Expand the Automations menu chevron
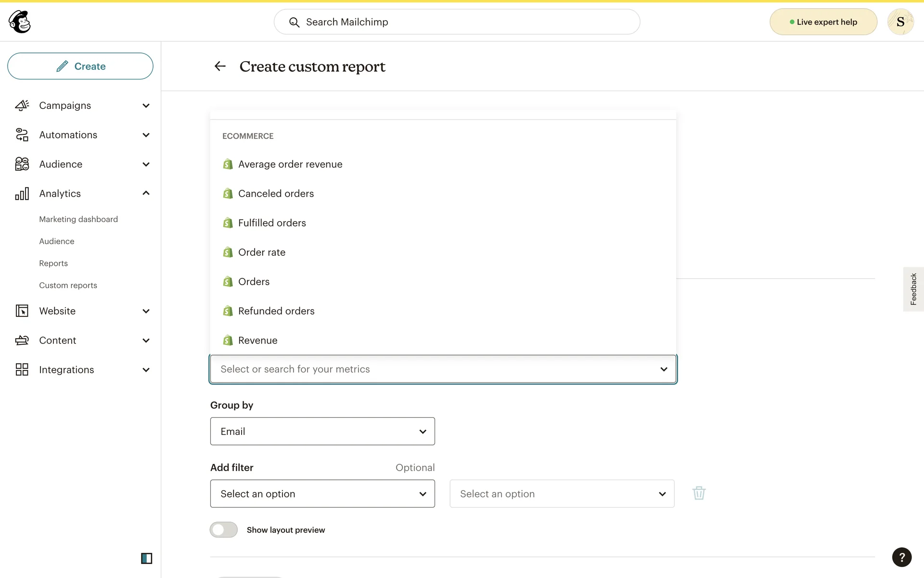 (146, 135)
